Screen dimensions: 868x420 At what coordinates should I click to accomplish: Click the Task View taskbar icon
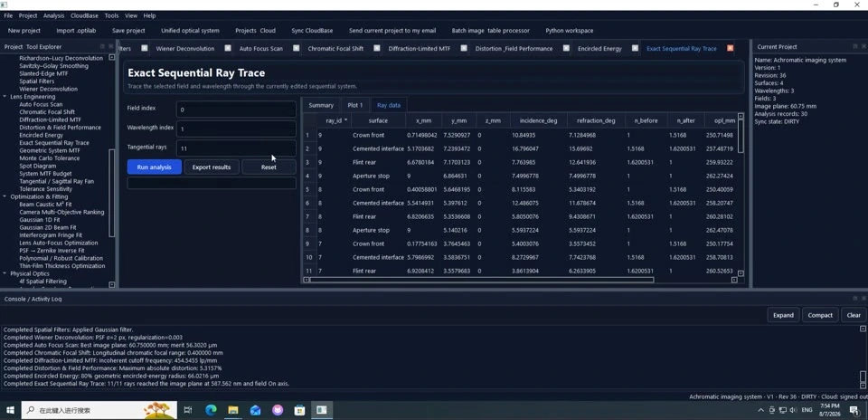click(x=188, y=410)
